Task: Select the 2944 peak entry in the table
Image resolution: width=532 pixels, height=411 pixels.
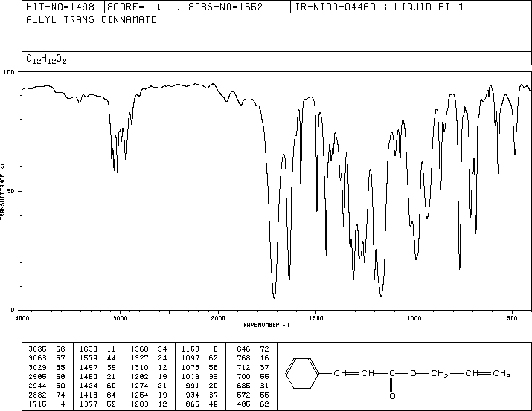Action: tap(47, 386)
